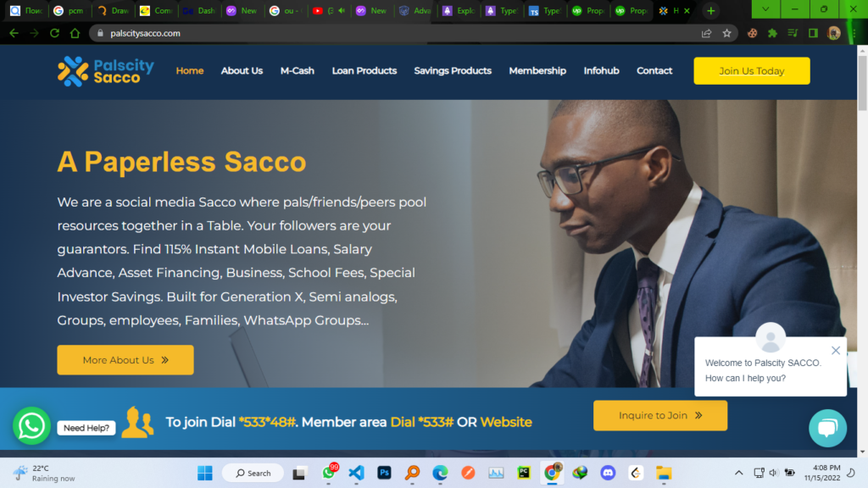The width and height of the screenshot is (868, 488).
Task: Reload the page
Action: pos(54,33)
